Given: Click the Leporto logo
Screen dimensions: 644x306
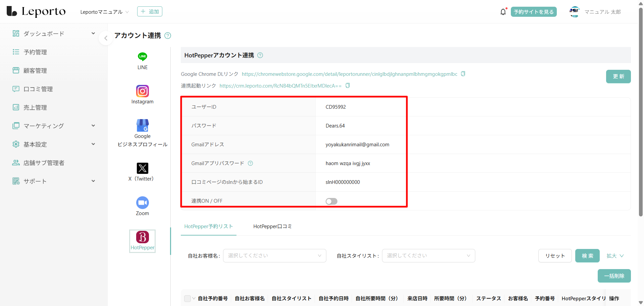Looking at the screenshot, I should coord(36,11).
